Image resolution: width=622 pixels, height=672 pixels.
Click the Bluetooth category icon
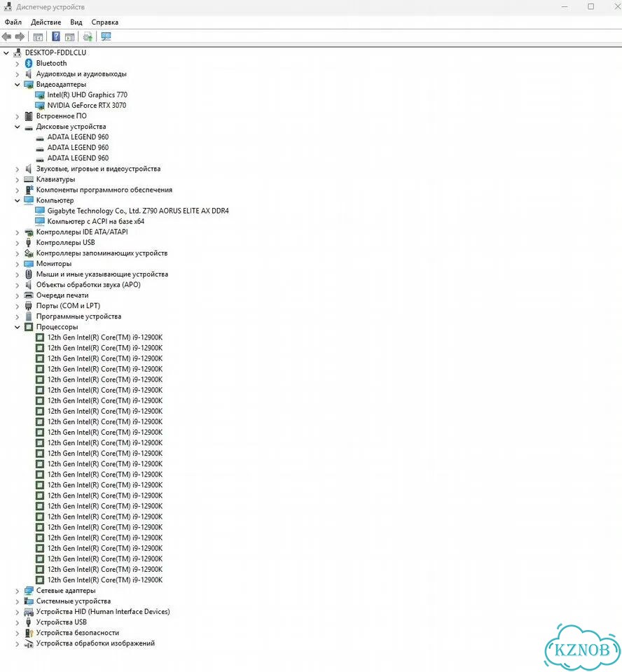[x=29, y=64]
